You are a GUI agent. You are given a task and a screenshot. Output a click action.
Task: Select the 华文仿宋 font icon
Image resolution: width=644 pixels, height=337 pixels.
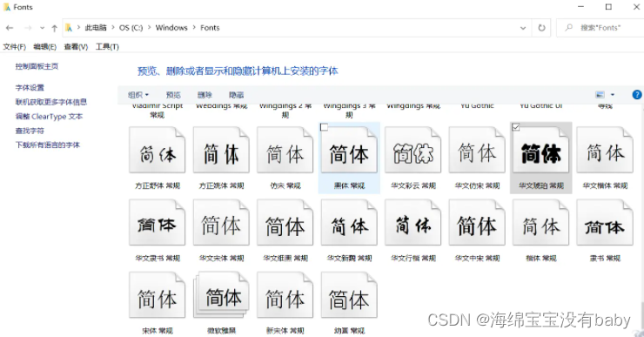(x=477, y=150)
